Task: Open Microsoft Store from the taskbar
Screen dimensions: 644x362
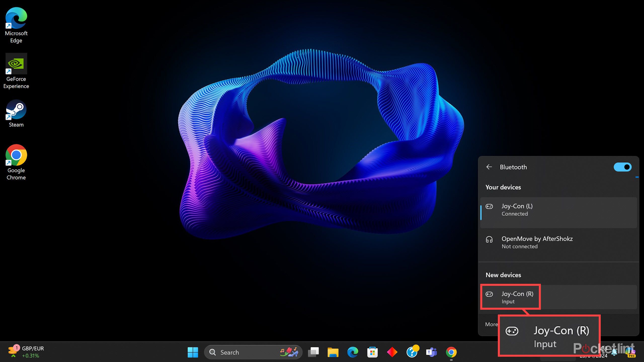Action: click(372, 352)
